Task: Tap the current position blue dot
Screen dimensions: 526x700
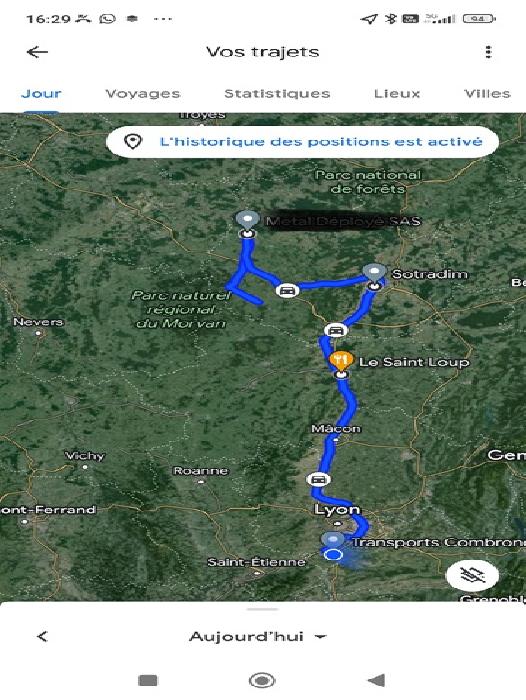Action: point(333,554)
